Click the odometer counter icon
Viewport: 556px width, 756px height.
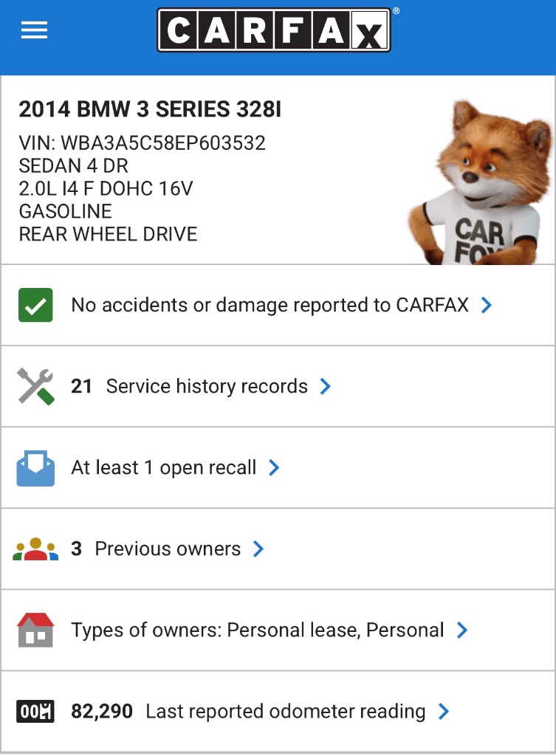[x=35, y=712]
